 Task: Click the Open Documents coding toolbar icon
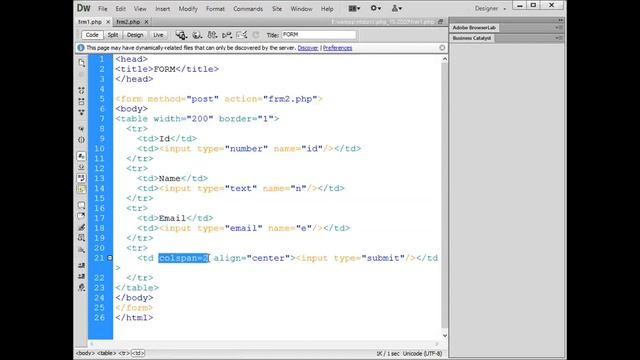point(82,63)
